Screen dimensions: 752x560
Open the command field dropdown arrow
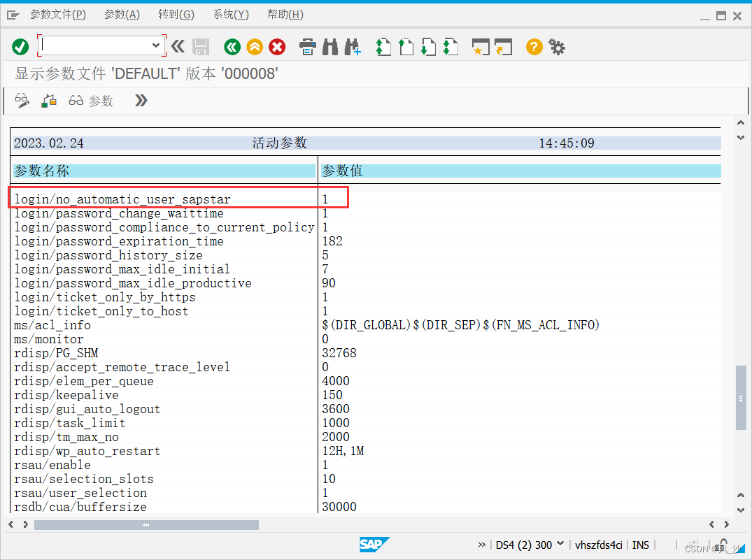coord(156,45)
